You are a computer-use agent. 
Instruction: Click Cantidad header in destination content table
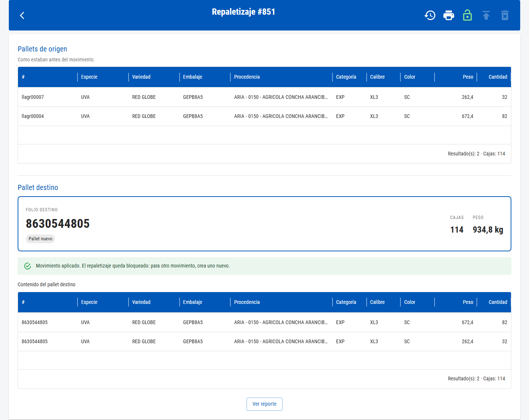click(x=498, y=302)
